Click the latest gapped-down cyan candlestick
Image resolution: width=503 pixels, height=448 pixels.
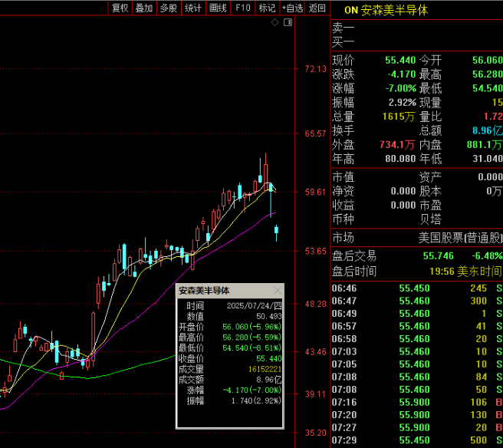(x=276, y=233)
